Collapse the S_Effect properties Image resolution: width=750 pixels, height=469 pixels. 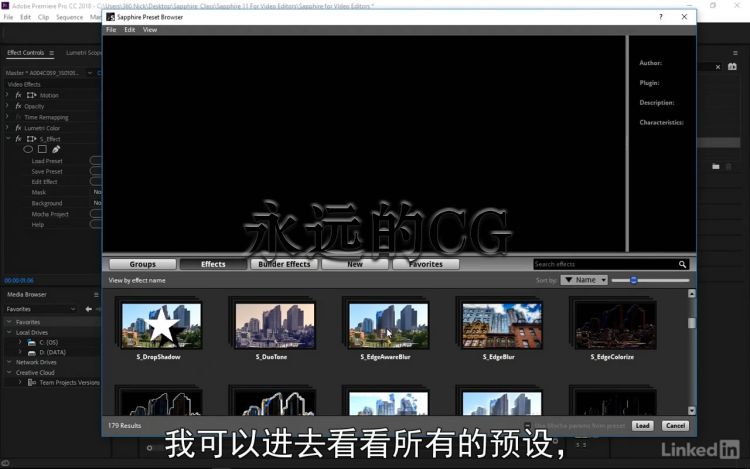[x=7, y=139]
